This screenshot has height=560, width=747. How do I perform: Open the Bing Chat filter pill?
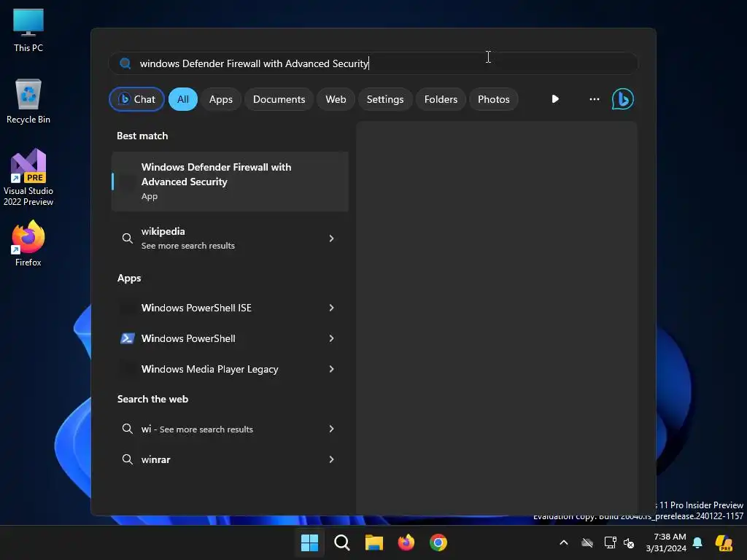(x=136, y=99)
